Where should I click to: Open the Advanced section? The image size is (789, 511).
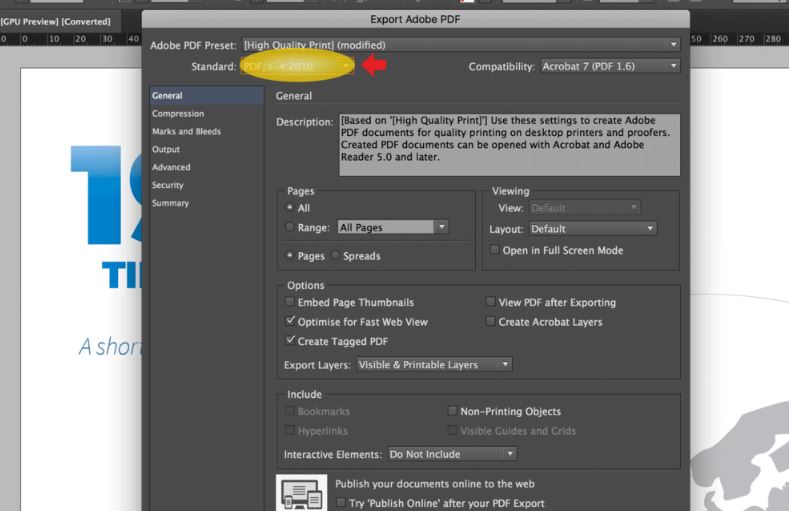171,167
